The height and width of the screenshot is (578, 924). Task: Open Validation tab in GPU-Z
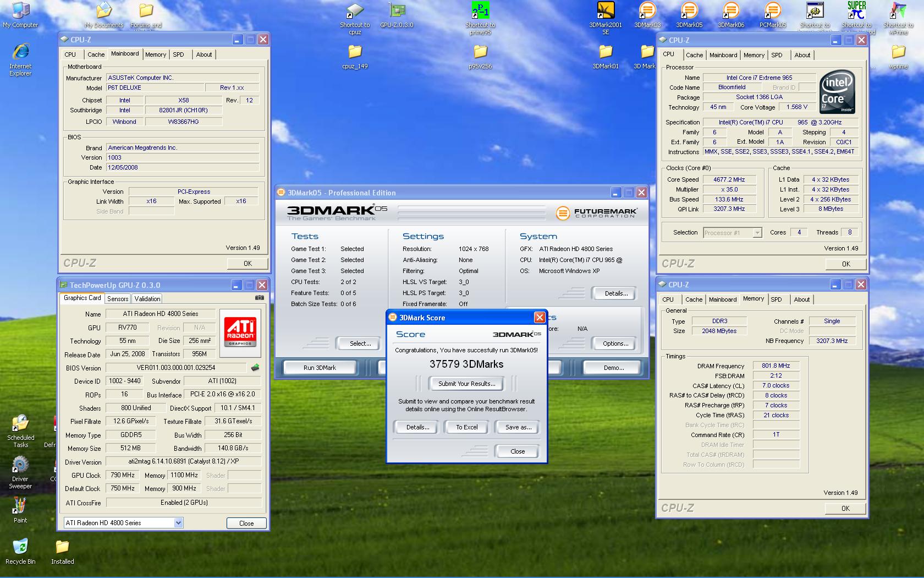click(x=147, y=298)
